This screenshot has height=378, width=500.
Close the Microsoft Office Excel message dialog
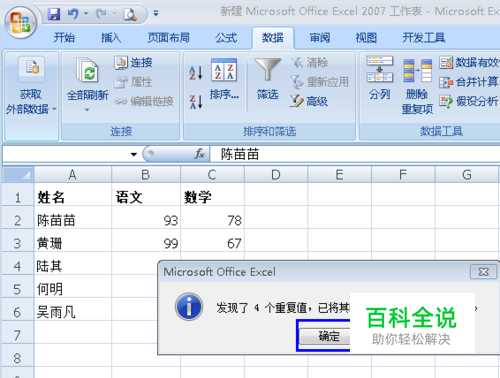(483, 272)
